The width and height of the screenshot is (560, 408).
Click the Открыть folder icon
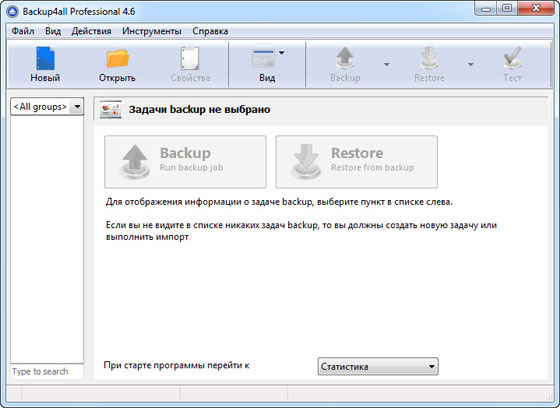point(118,59)
